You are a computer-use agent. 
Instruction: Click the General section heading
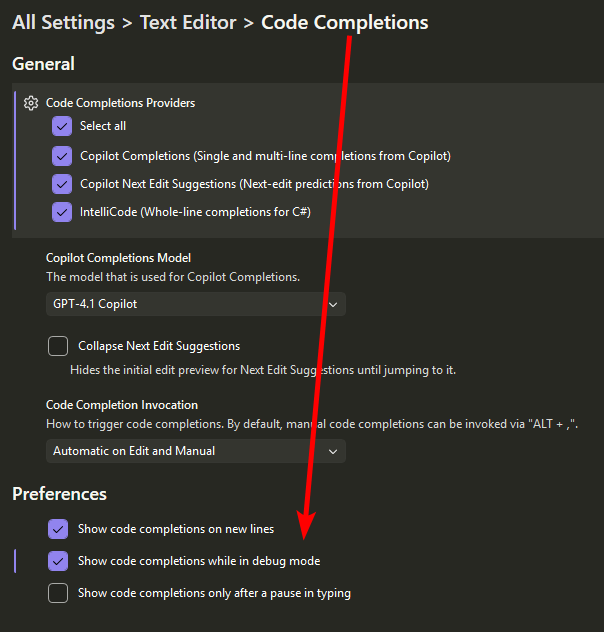pyautogui.click(x=43, y=64)
